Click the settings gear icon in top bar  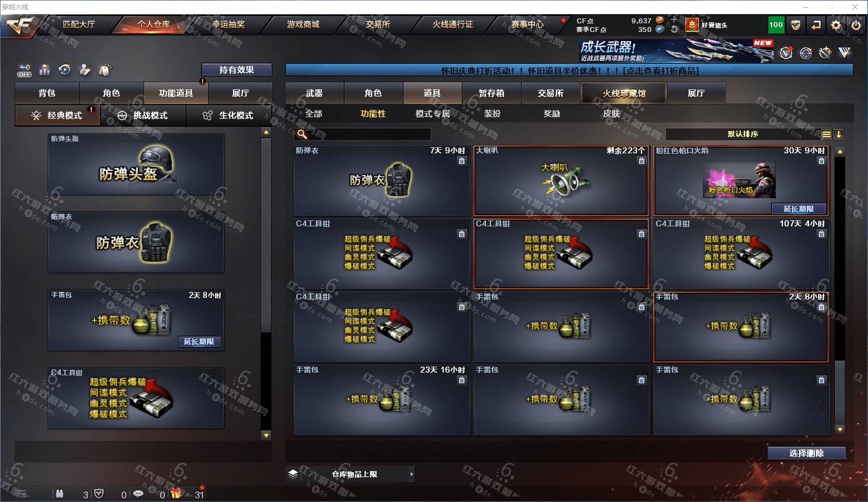pyautogui.click(x=836, y=25)
